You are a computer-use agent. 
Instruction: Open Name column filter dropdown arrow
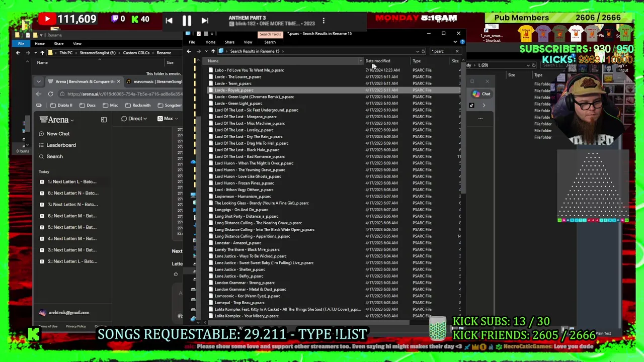pos(360,61)
